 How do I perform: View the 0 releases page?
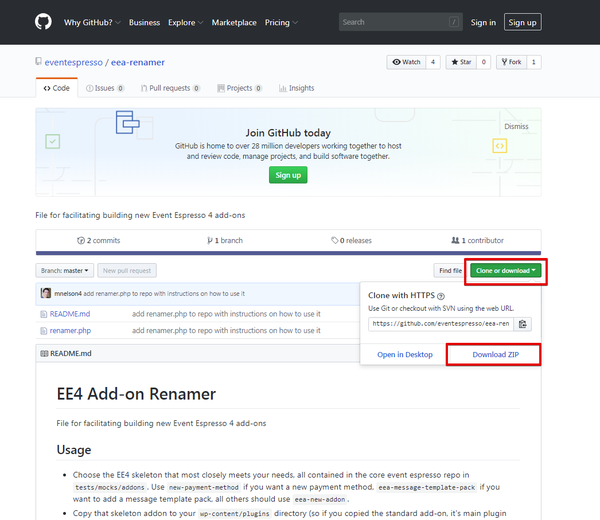pyautogui.click(x=351, y=240)
